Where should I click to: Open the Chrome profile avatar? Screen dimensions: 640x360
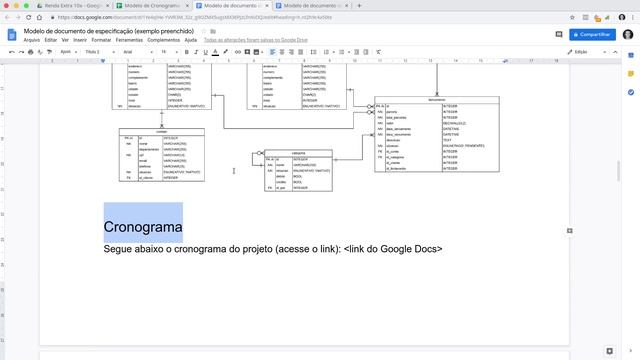[x=622, y=17]
